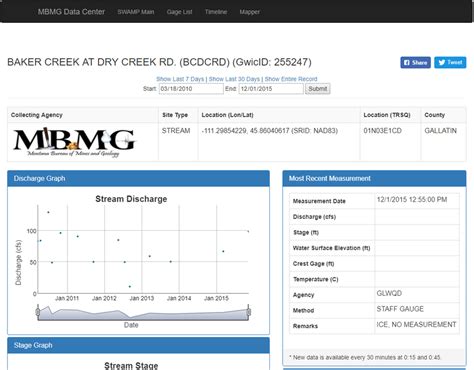This screenshot has width=474, height=370.
Task: Click the Lon/Lat coordinates value
Action: pos(269,131)
